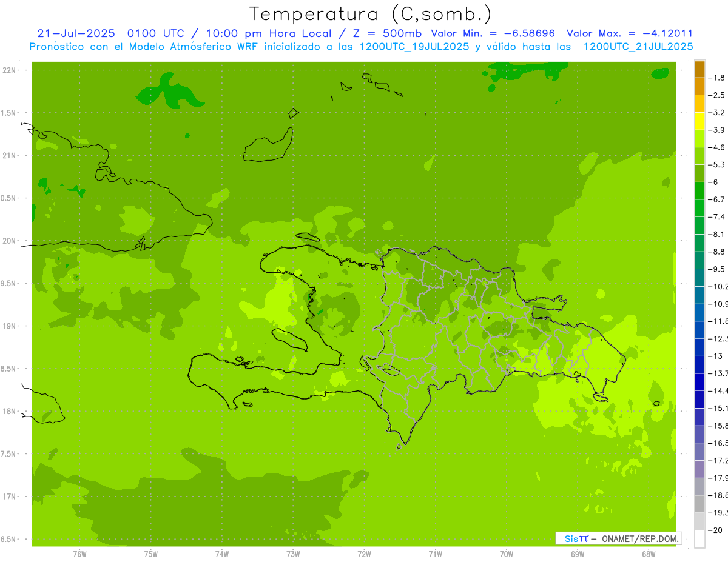Viewport: 728px width, 562px height.
Task: Click the blue swatch between -13 and -13.7
Action: [699, 364]
